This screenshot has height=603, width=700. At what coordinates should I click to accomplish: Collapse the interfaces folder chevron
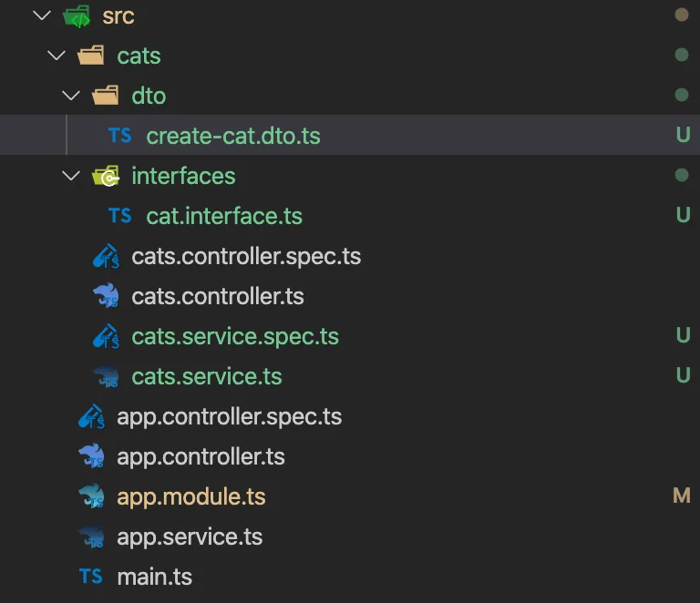(71, 175)
